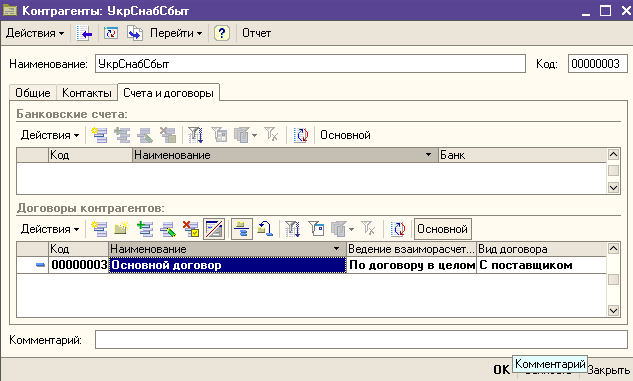Viewport: 633px width, 381px height.
Task: Click disable filter icon in contracts toolbar
Action: [368, 228]
